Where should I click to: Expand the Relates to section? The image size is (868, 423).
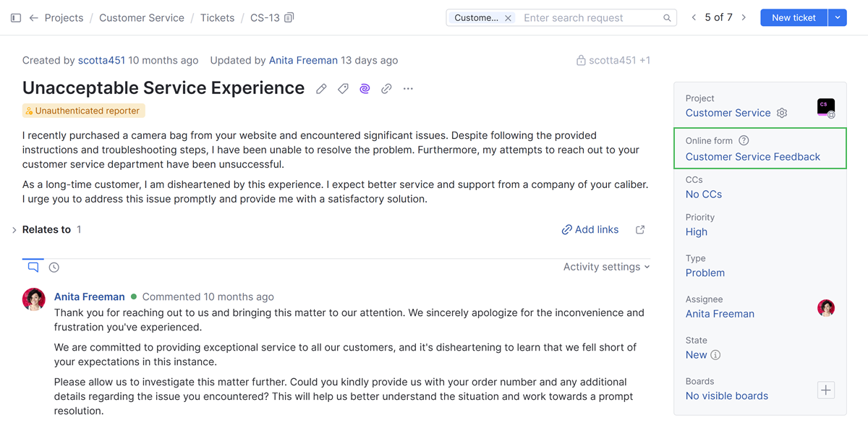(14, 229)
